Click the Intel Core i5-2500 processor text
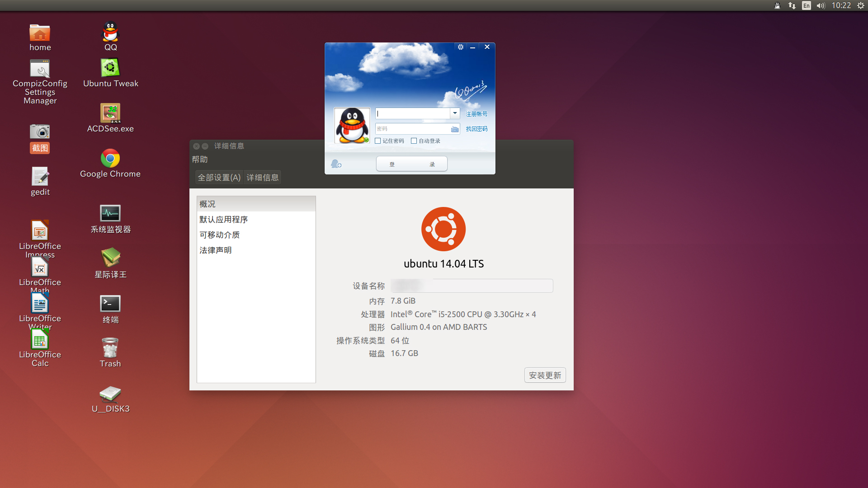Image resolution: width=868 pixels, height=488 pixels. pos(463,314)
